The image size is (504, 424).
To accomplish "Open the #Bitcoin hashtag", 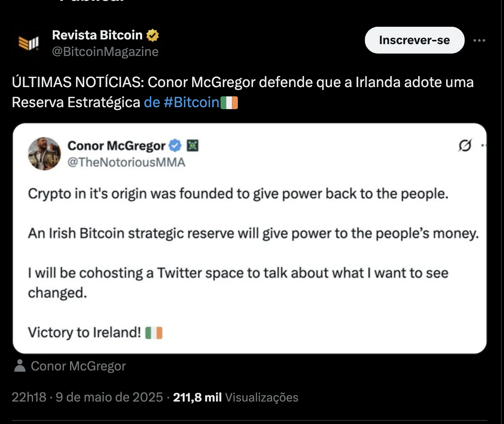I will (192, 102).
